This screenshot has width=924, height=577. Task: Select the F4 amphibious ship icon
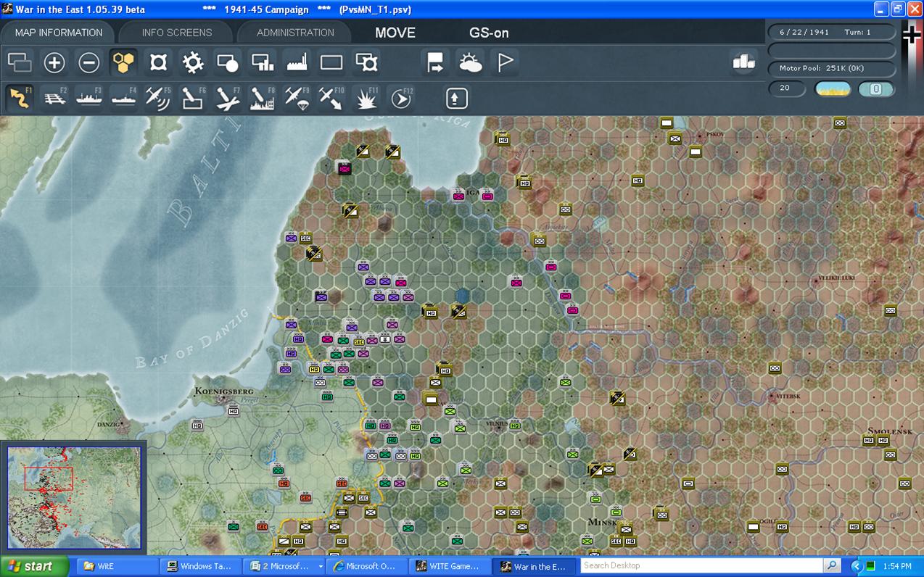pos(124,97)
